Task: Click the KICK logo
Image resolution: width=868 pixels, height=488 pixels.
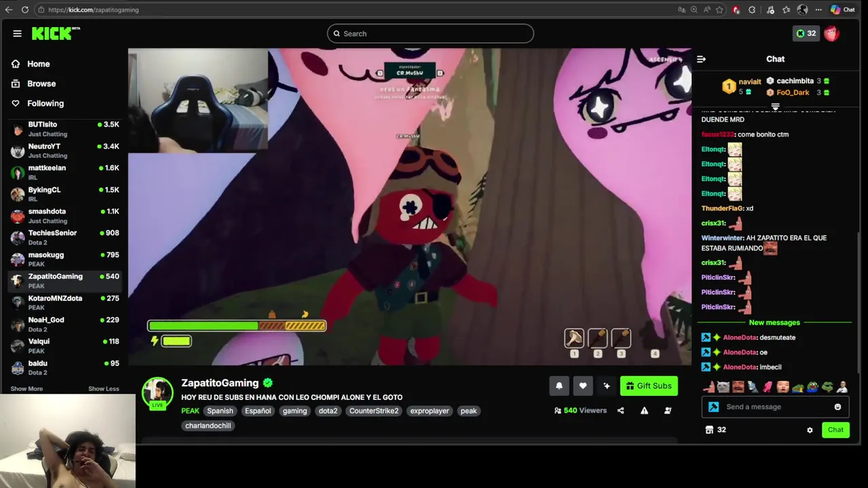Action: (x=56, y=33)
